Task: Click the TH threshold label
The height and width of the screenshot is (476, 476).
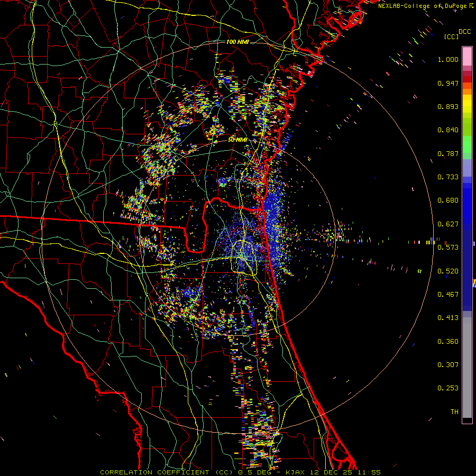Action: pos(454,412)
